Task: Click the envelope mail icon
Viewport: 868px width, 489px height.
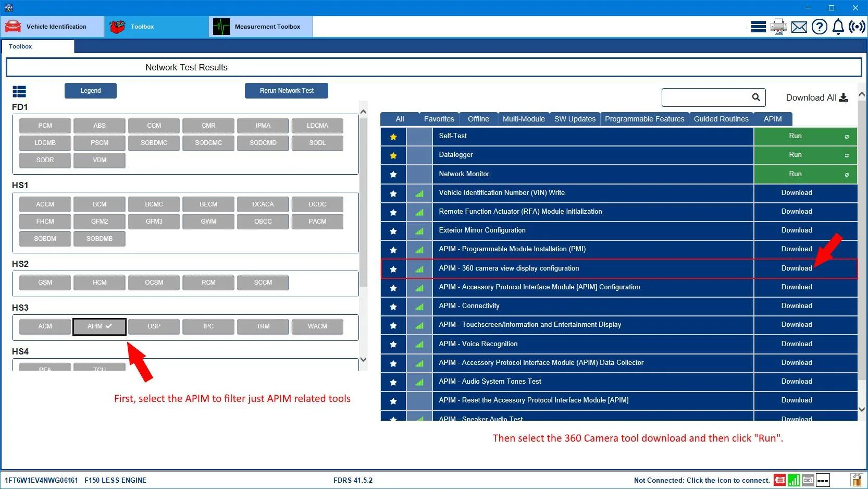Action: (x=799, y=27)
